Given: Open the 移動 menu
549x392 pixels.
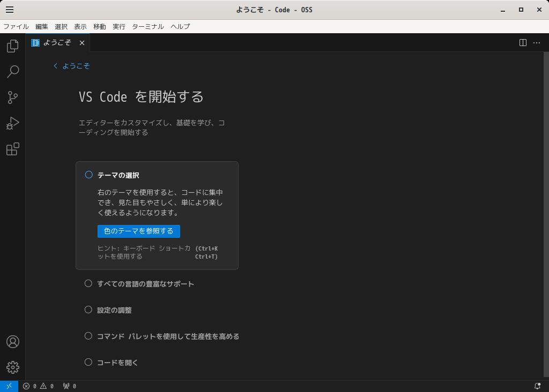Looking at the screenshot, I should tap(99, 27).
